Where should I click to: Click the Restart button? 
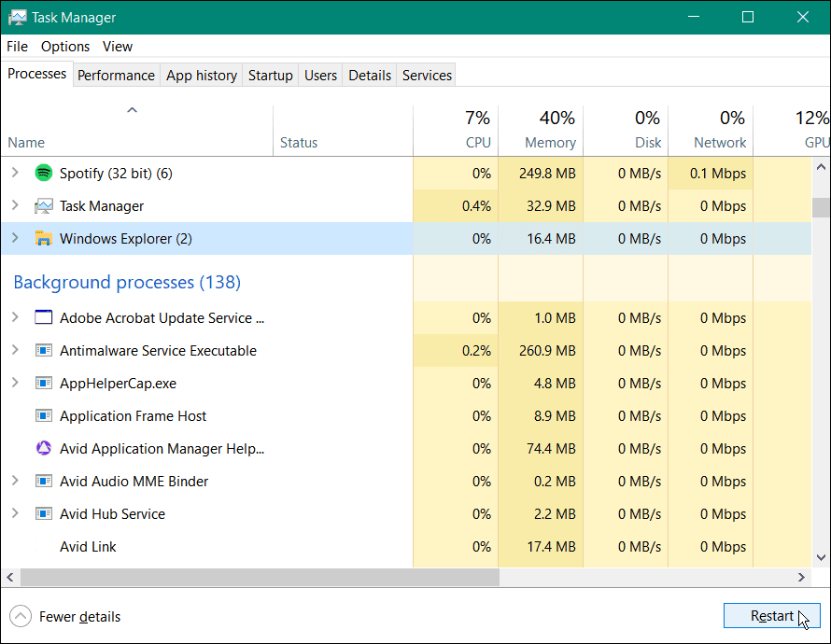point(771,615)
